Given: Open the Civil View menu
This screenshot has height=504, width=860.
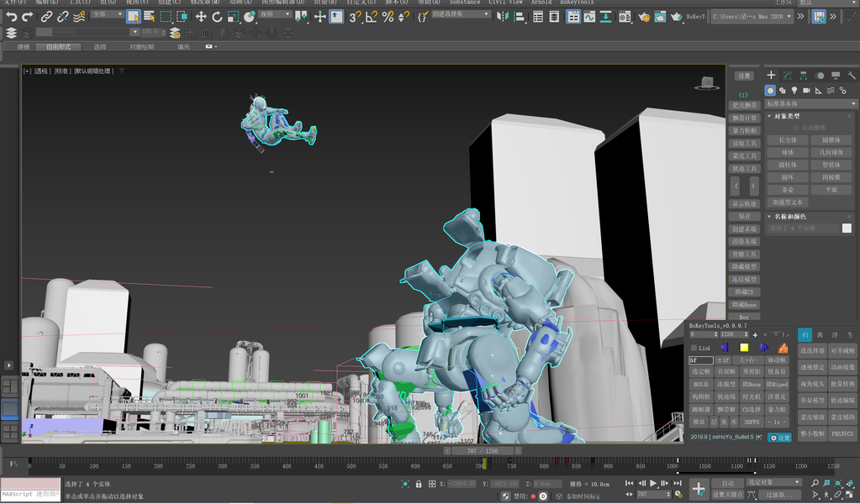Looking at the screenshot, I should pyautogui.click(x=506, y=3).
